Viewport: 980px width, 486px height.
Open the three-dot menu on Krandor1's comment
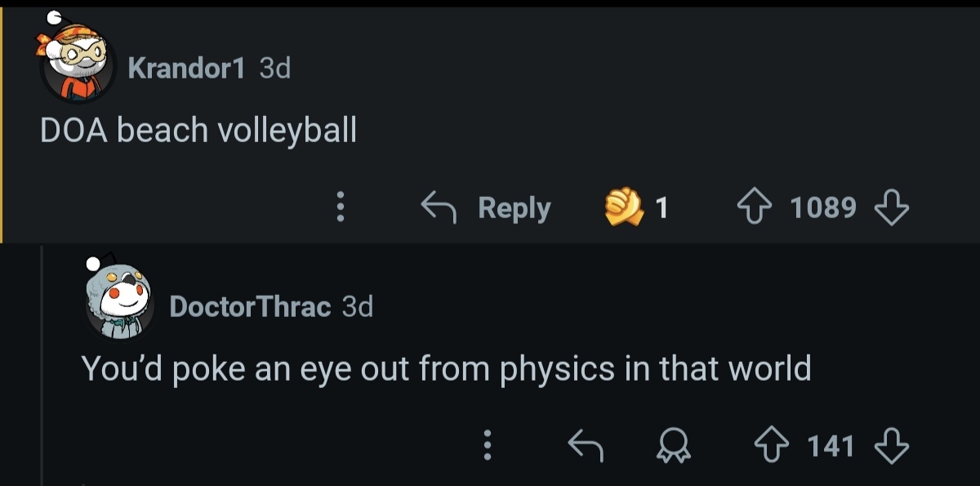pos(341,207)
